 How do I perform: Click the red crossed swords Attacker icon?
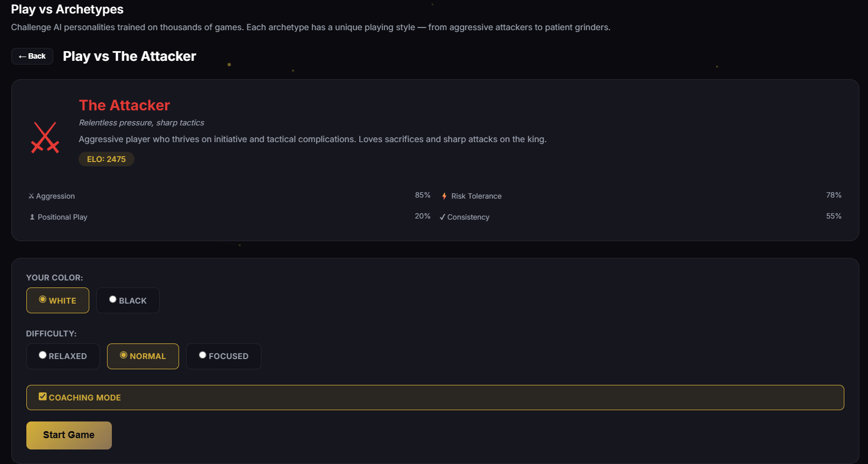click(45, 138)
